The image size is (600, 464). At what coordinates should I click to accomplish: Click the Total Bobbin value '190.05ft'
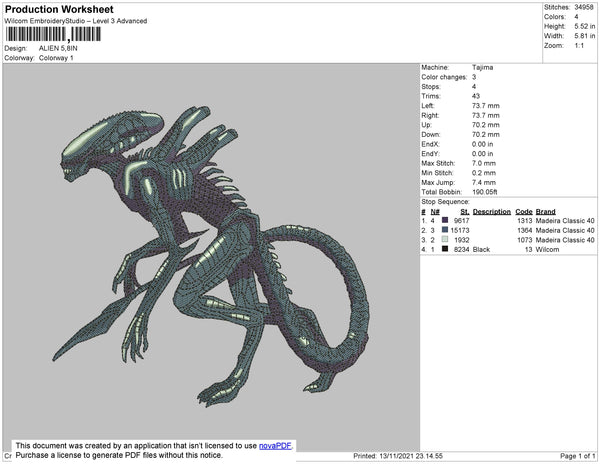[485, 192]
